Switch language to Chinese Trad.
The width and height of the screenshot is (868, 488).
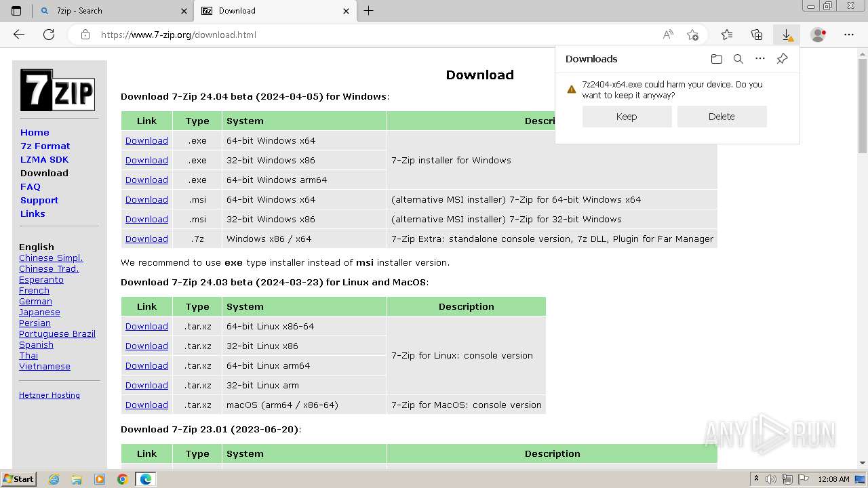(x=49, y=269)
